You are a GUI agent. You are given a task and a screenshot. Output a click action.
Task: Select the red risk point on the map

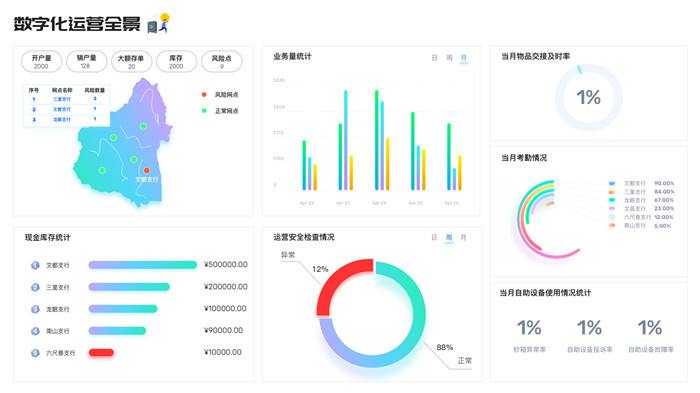coord(146,170)
